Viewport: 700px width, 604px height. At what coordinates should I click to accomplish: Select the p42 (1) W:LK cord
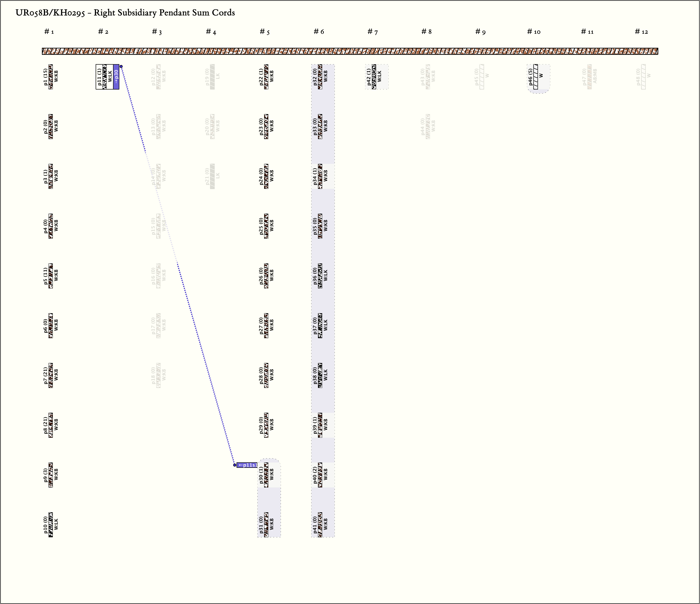[x=374, y=77]
